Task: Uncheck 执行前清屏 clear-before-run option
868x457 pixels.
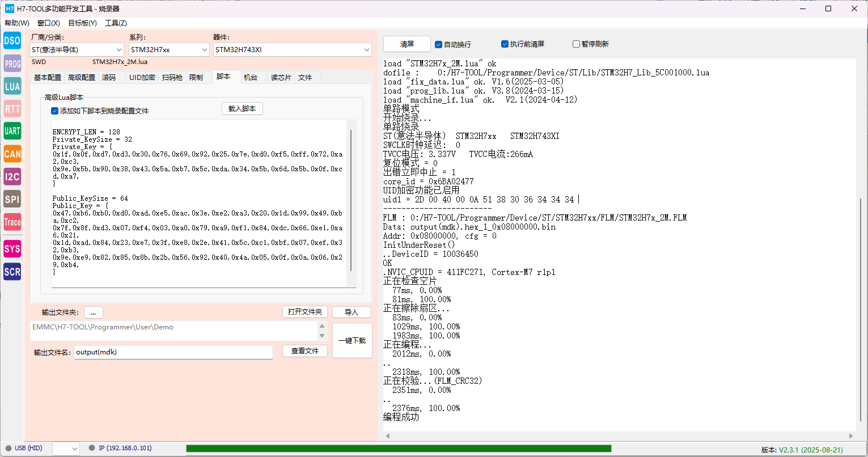Action: [505, 44]
